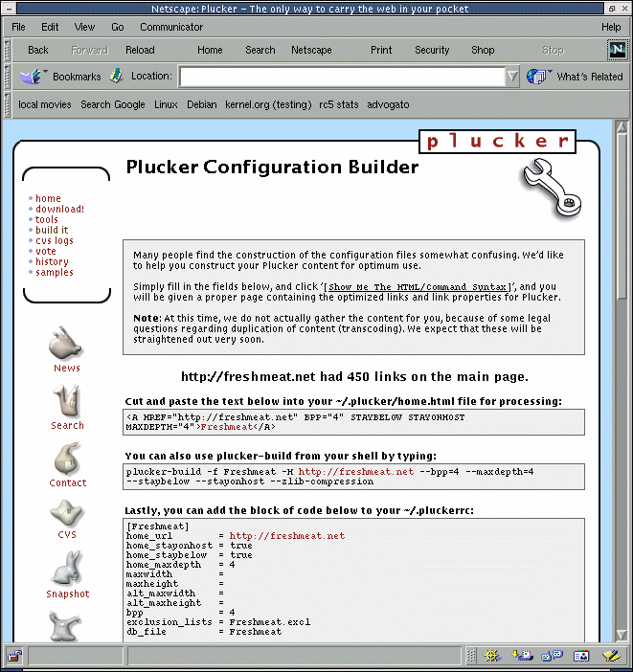Click the figurine icon below Snapshot
633x672 pixels.
point(64,626)
